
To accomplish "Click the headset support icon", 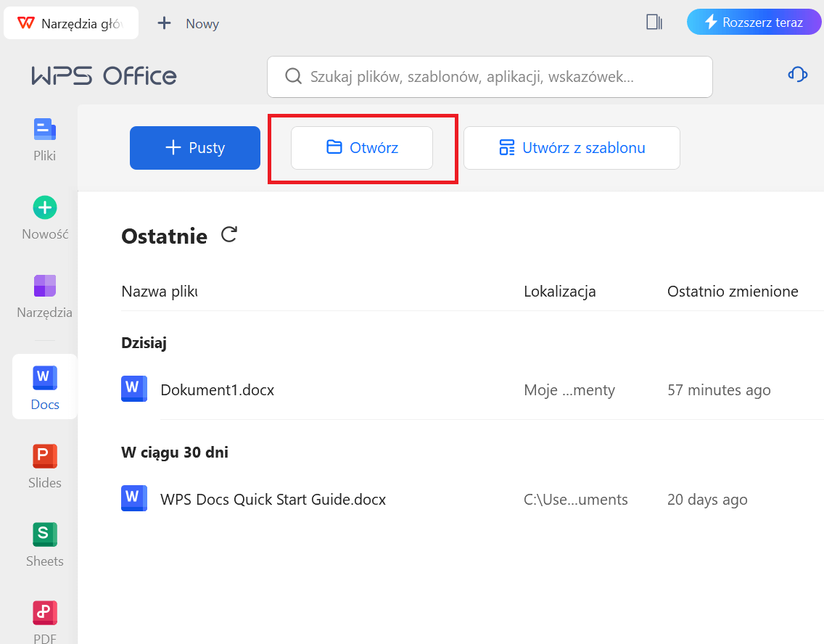I will pyautogui.click(x=797, y=74).
